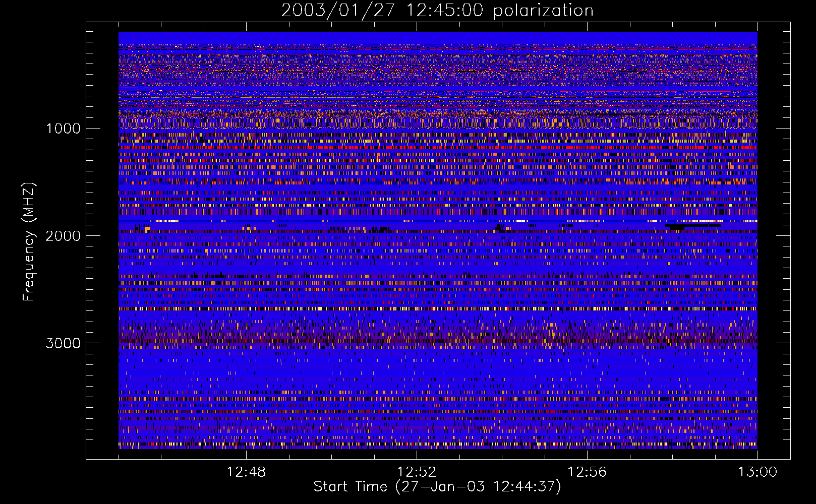816x504 pixels.
Task: Select the 'Frequency (MHZ)' axis label
Action: tap(28, 242)
